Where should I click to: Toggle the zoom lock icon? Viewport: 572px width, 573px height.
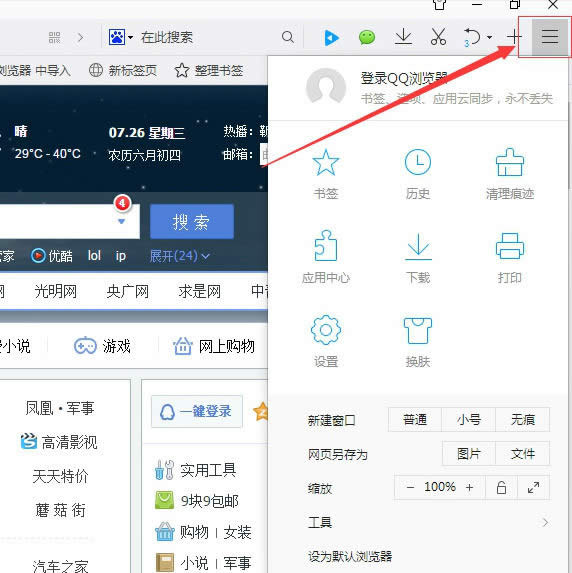point(501,487)
